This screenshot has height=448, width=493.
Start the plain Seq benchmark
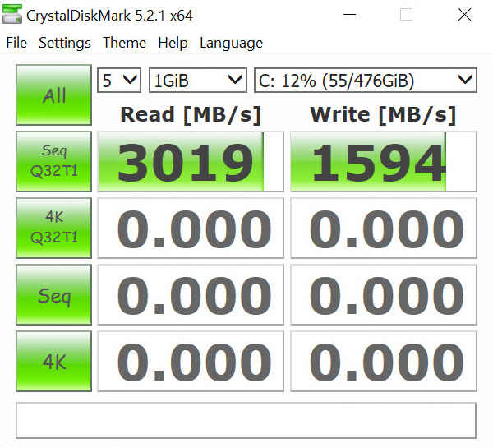[x=53, y=294]
